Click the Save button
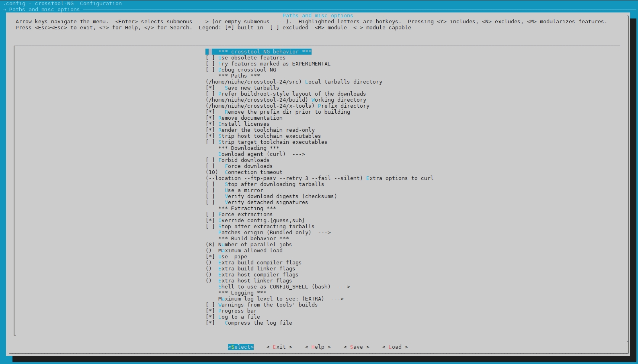The image size is (638, 364). [357, 347]
